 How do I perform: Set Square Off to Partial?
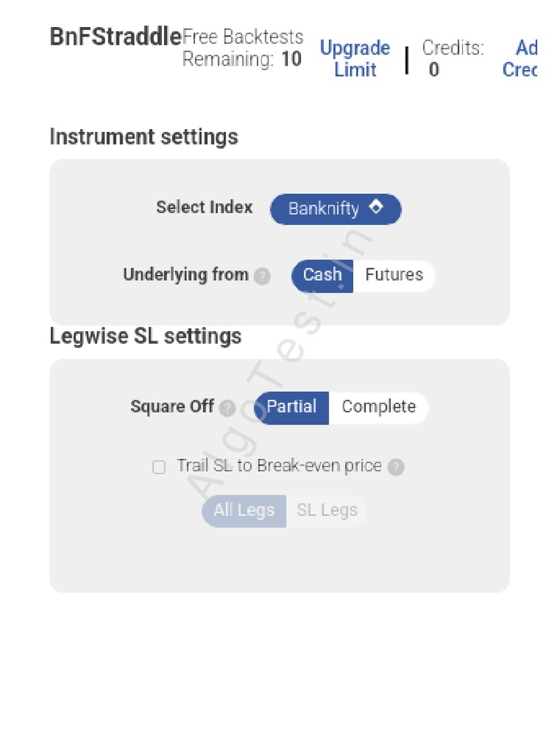tap(292, 407)
